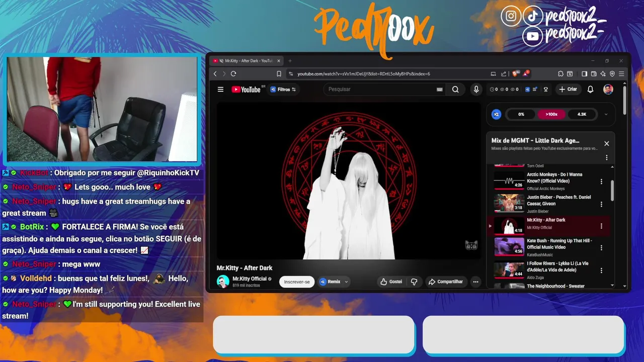Share the video via Compartilhar
This screenshot has width=644, height=362.
(445, 282)
